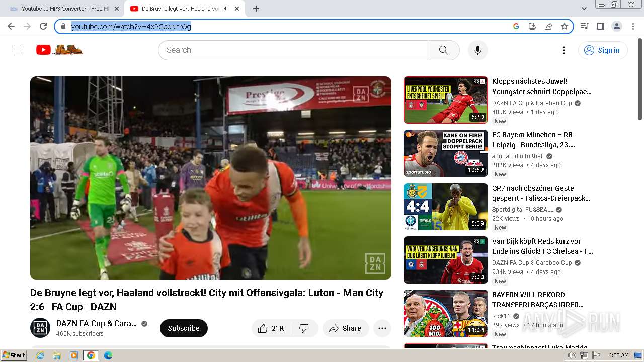This screenshot has width=644, height=362.
Task: Open File Explorer from taskbar
Action: pyautogui.click(x=57, y=355)
